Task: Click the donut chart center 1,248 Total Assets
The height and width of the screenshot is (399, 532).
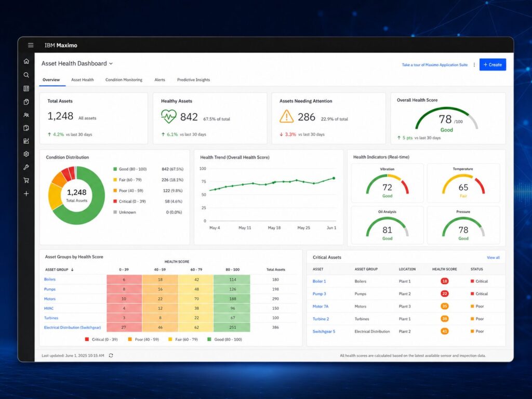Action: click(x=77, y=195)
